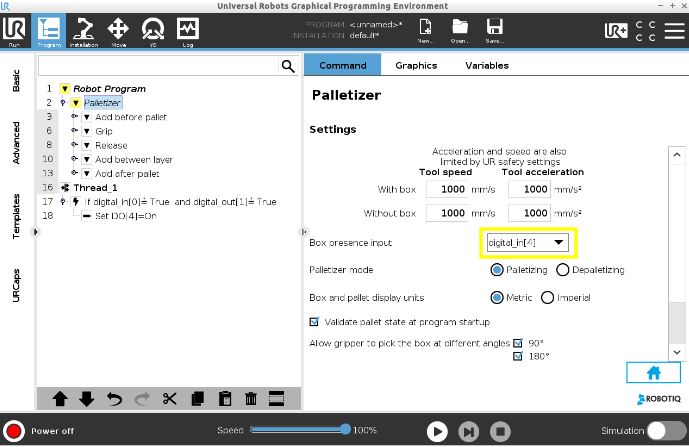Move selected node up with arrow
The width and height of the screenshot is (689, 447).
[60, 399]
